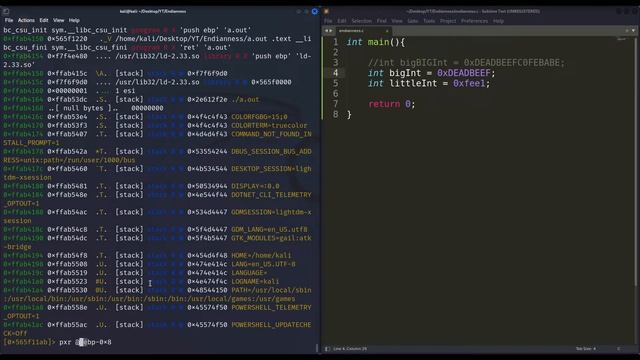Screen dimensions: 640x360
Task: Open the syntax selector at status bar right
Action: tap(618, 349)
